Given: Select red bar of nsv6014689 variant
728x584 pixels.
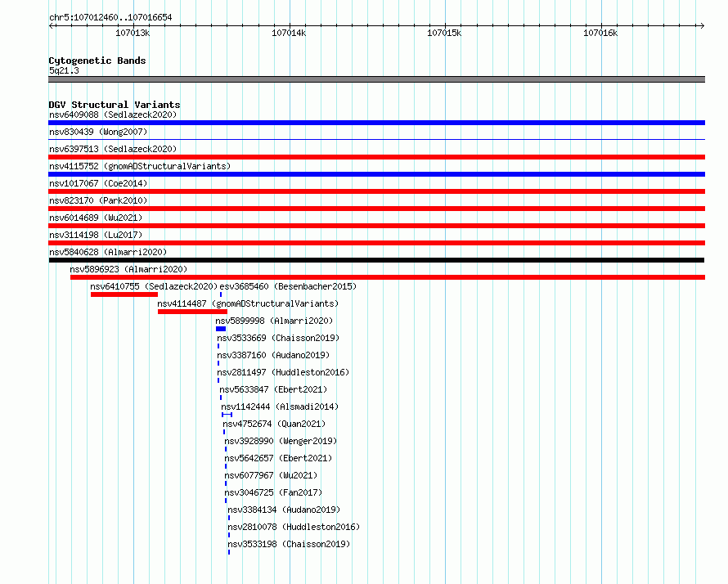Looking at the screenshot, I should [x=376, y=226].
